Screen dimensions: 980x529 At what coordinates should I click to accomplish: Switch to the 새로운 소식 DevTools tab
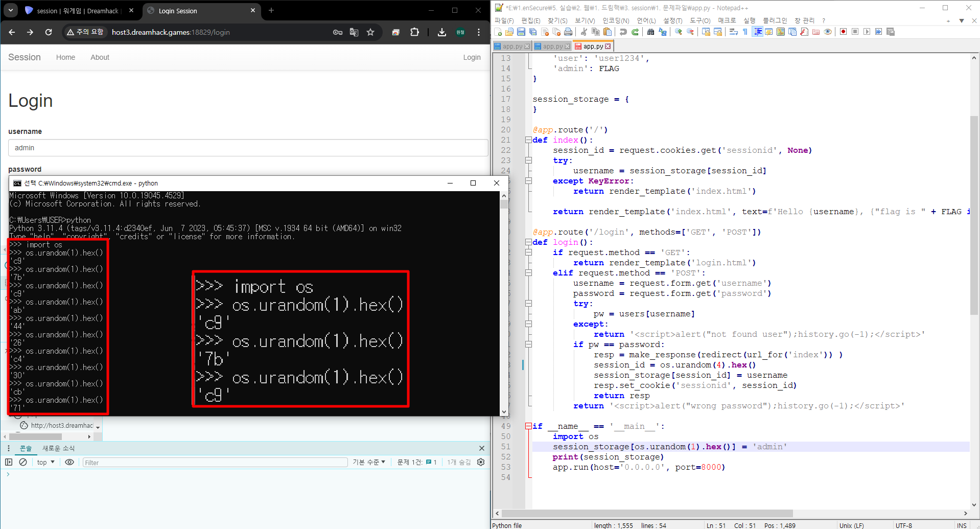click(x=58, y=448)
